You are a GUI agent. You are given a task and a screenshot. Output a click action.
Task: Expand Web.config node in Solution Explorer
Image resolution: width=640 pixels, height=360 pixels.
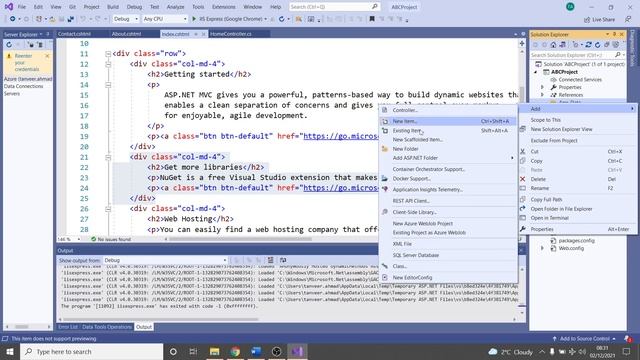[x=542, y=248]
